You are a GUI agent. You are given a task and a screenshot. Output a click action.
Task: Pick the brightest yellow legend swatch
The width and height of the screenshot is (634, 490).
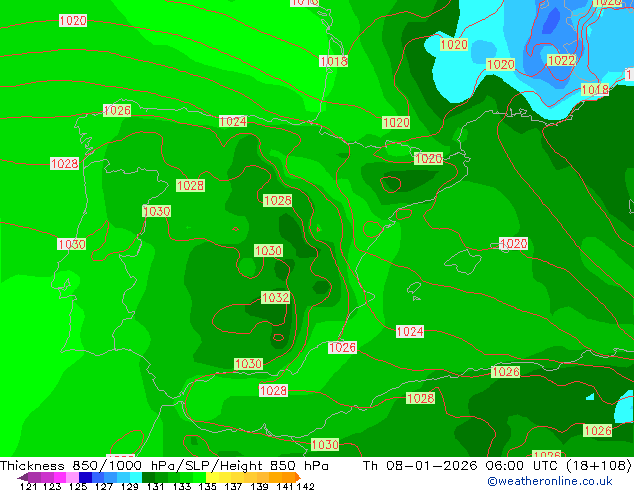[x=212, y=477]
